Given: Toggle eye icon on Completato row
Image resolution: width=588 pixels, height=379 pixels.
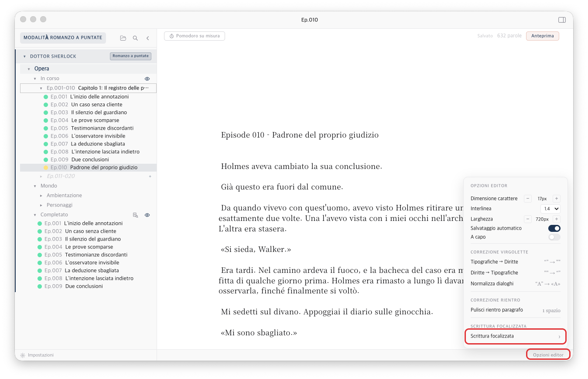Looking at the screenshot, I should (147, 215).
